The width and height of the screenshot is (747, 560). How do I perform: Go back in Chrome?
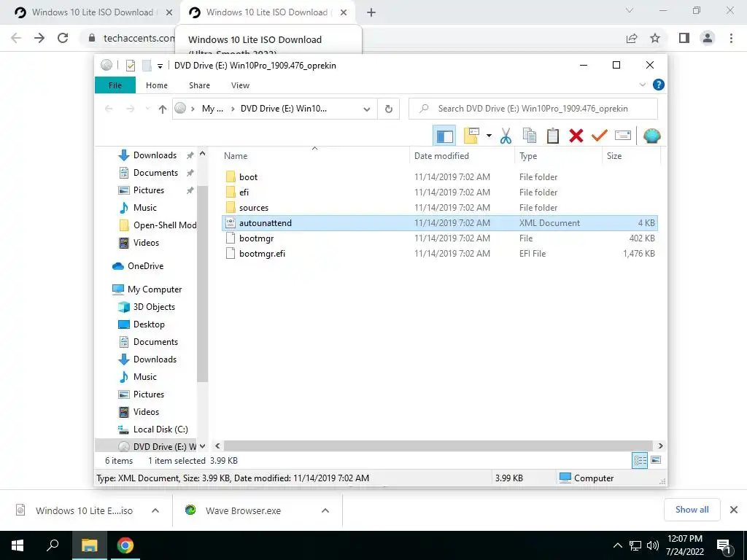coord(16,38)
